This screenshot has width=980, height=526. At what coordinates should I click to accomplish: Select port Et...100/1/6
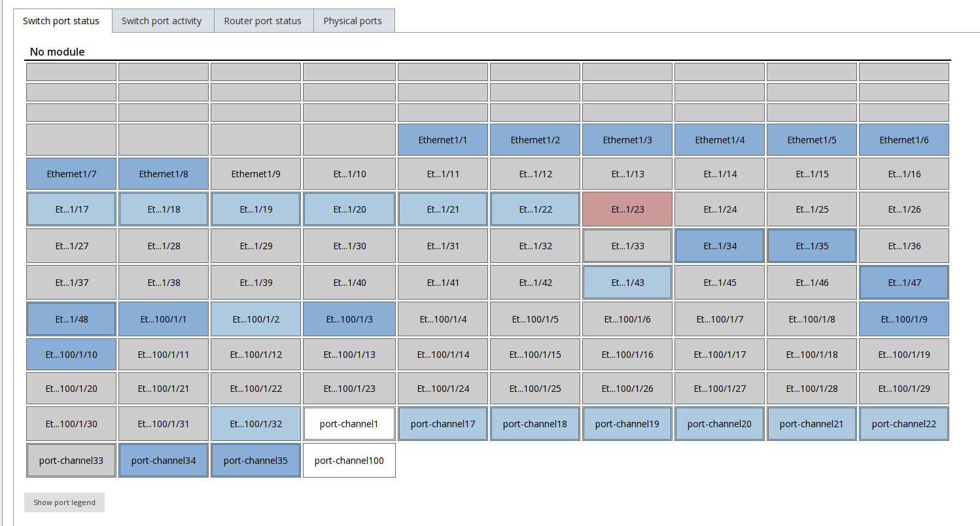pyautogui.click(x=627, y=319)
